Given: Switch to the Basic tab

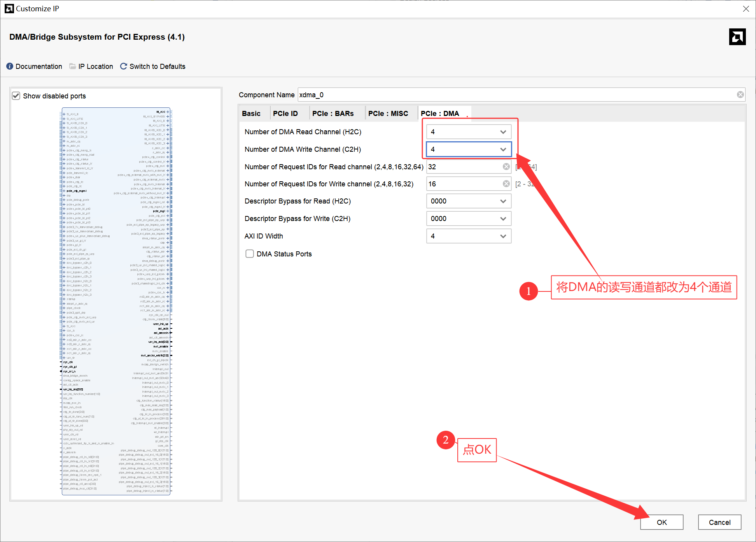Looking at the screenshot, I should tap(251, 114).
